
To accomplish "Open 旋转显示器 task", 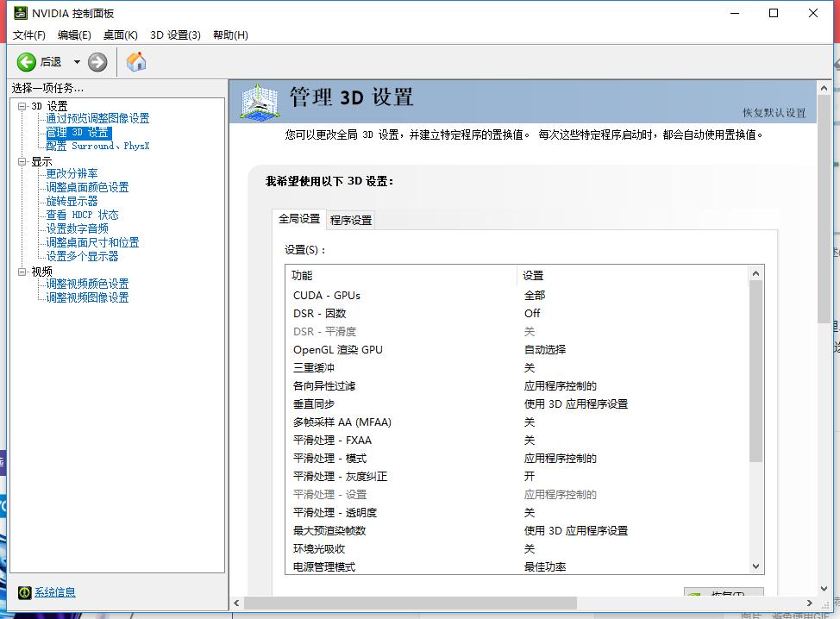I will [x=72, y=202].
